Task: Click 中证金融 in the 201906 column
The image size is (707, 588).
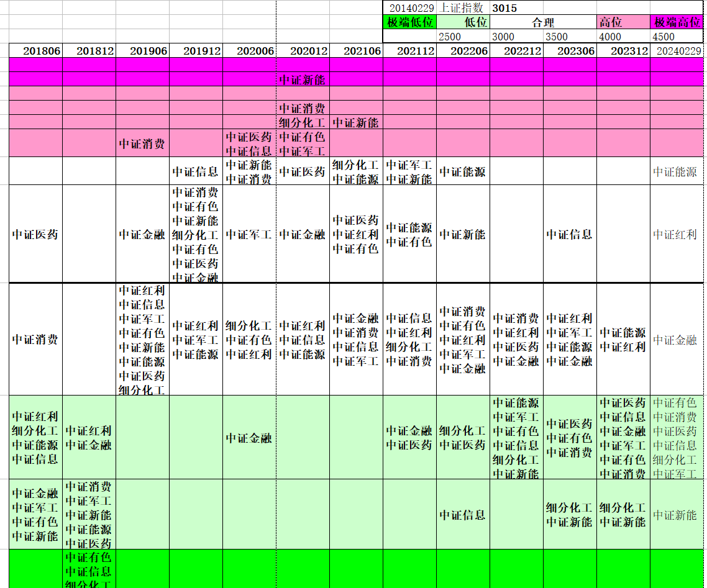Action: tap(142, 234)
